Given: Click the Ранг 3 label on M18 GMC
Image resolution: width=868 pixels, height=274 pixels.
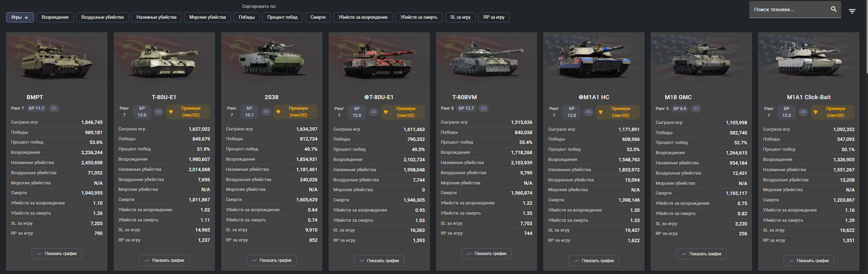Looking at the screenshot, I should (x=662, y=109).
